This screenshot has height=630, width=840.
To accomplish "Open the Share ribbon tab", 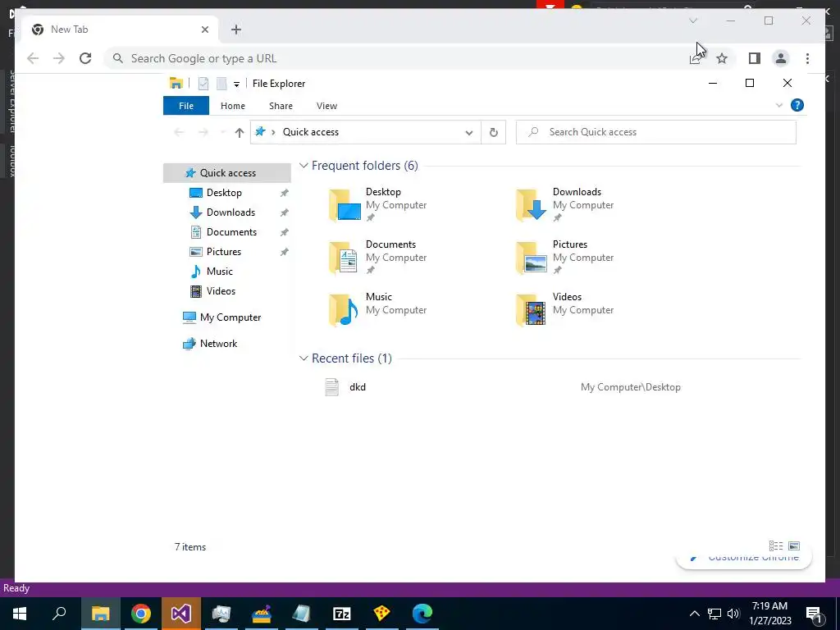I will pyautogui.click(x=281, y=106).
